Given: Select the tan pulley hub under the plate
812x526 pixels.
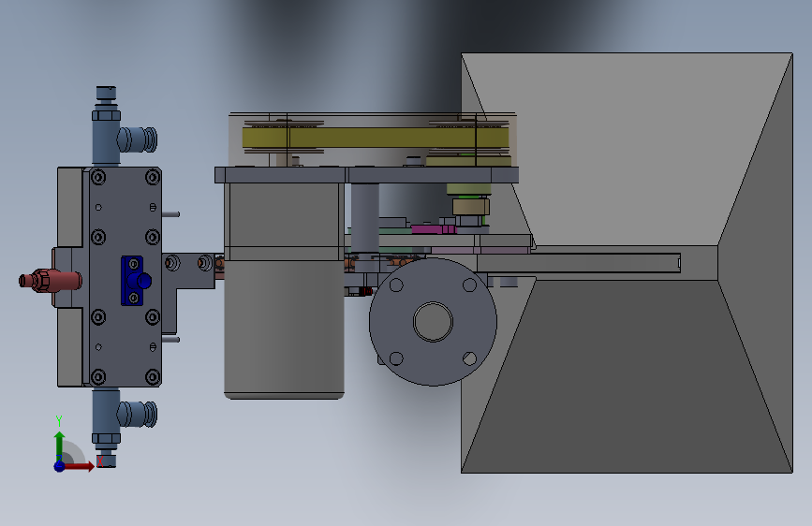Looking at the screenshot, I should [471, 207].
